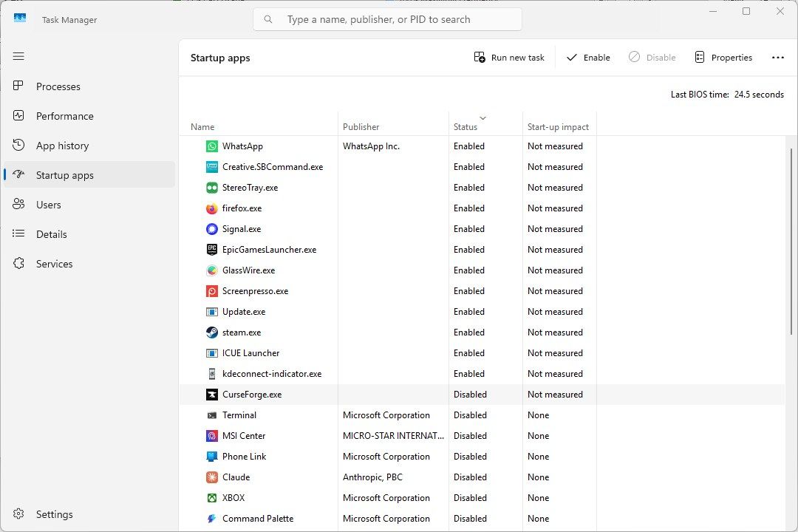Select the kdeconnect-indicator.exe name
The width and height of the screenshot is (798, 532).
[x=272, y=374]
